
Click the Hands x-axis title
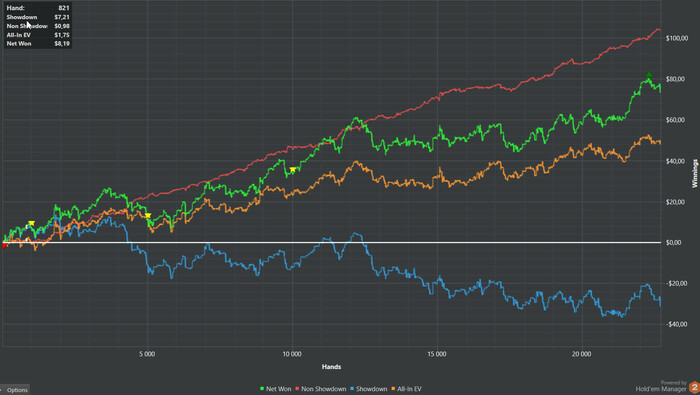[331, 367]
